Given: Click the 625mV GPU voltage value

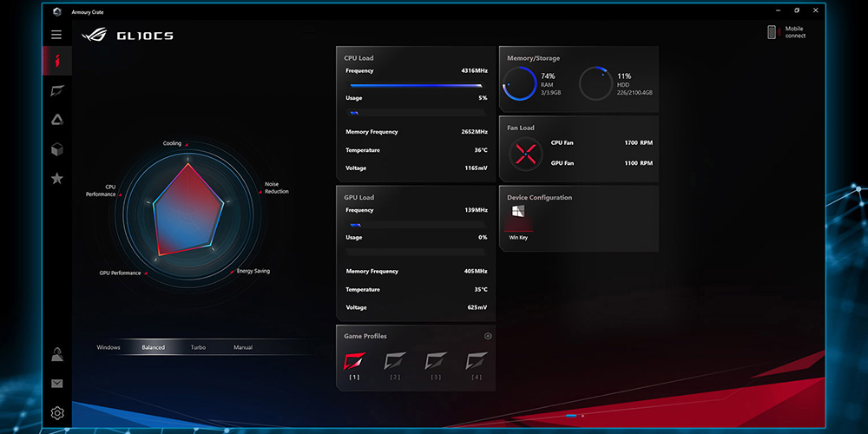Looking at the screenshot, I should (477, 307).
